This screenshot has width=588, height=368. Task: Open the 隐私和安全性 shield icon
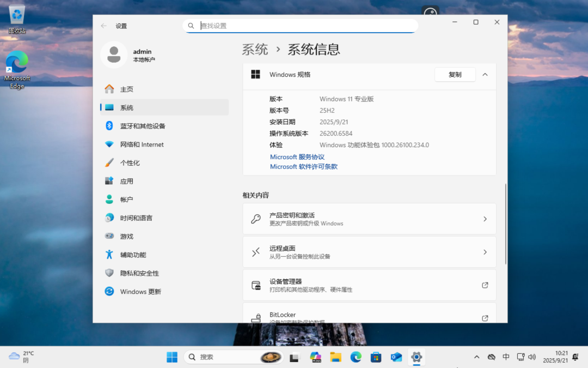click(x=109, y=273)
